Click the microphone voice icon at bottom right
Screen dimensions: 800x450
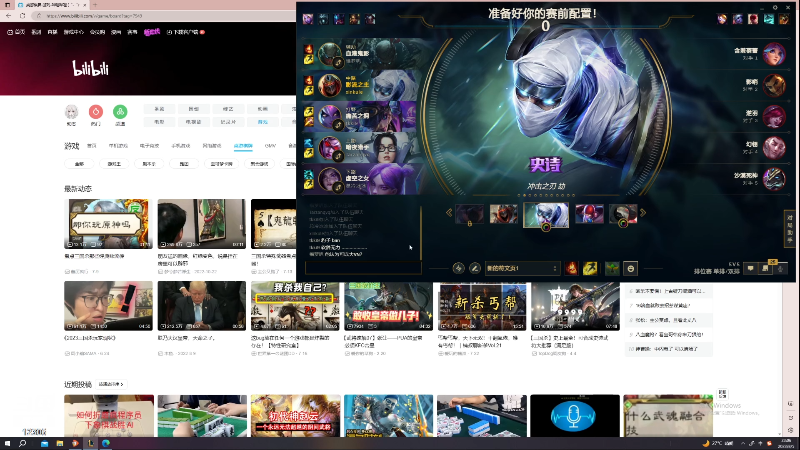coord(781,268)
